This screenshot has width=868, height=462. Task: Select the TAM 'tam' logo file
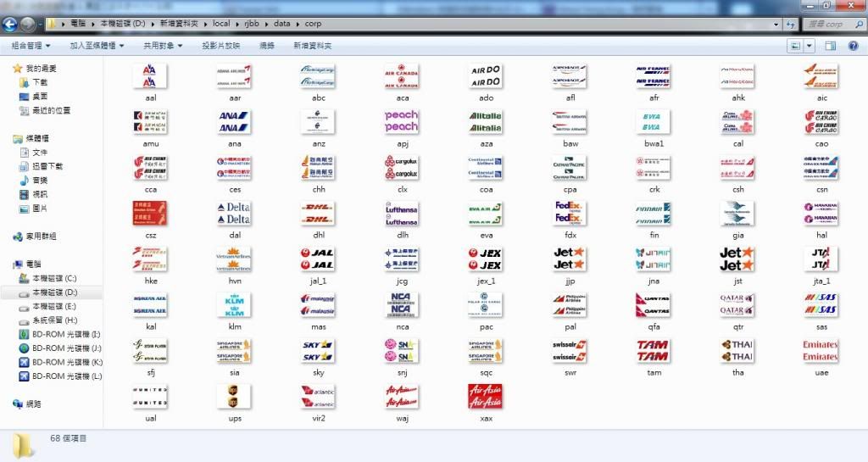pos(654,351)
